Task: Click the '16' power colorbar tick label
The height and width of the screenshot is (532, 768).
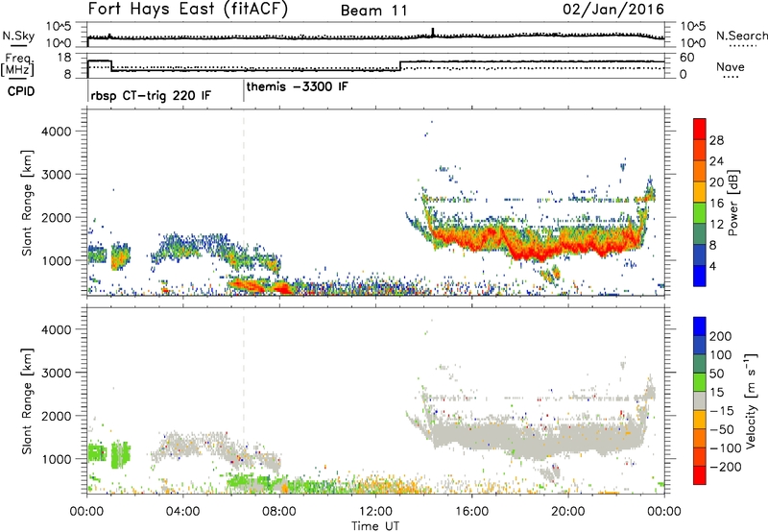Action: point(716,204)
